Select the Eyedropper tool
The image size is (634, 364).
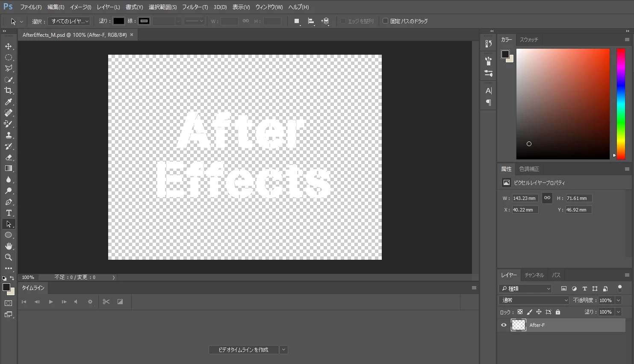(9, 102)
